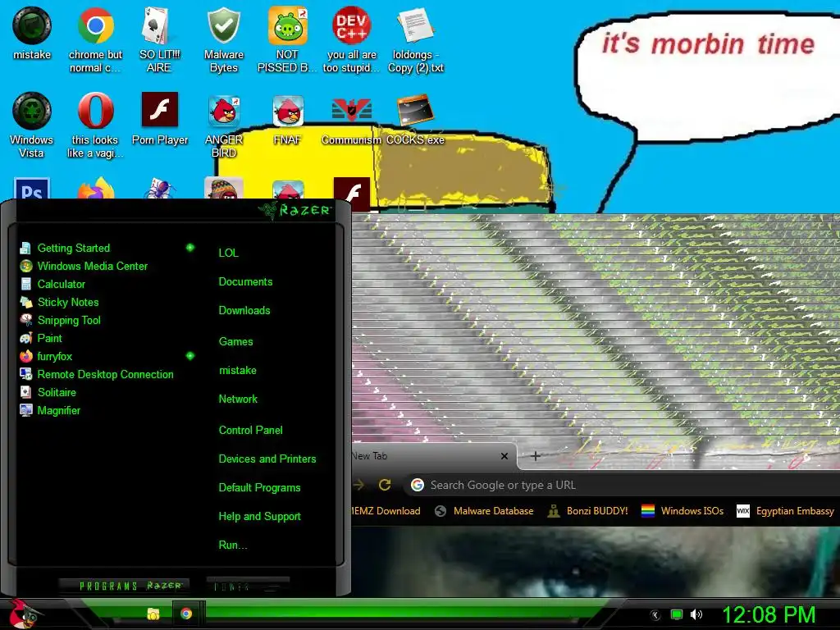The image size is (840, 630).
Task: Open the network tray icon
Action: pos(677,615)
